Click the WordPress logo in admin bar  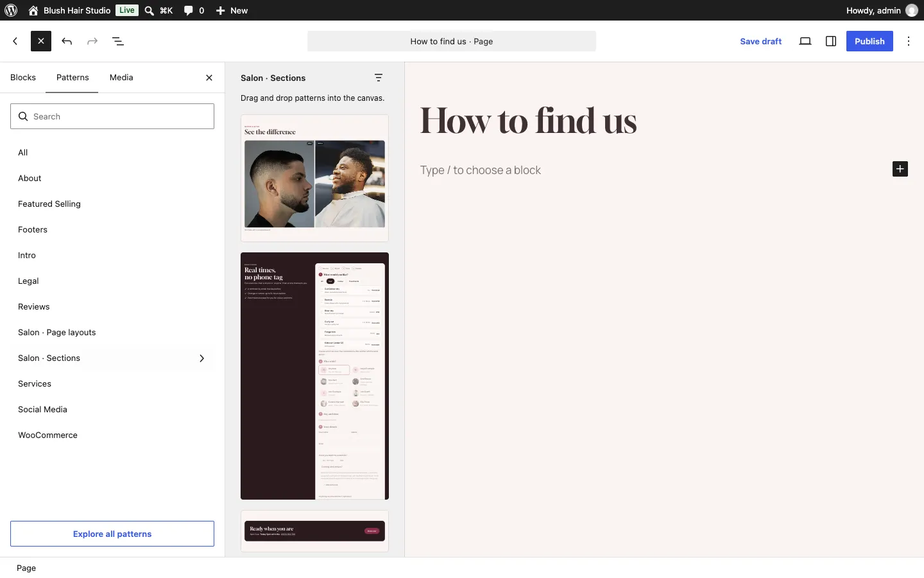point(11,10)
